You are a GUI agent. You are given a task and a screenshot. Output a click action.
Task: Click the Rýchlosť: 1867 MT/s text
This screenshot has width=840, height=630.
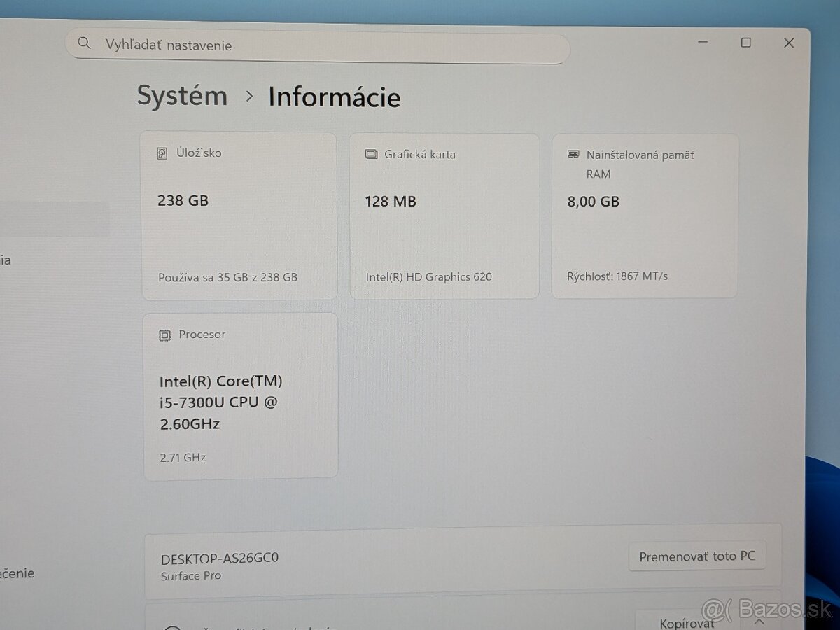pyautogui.click(x=617, y=276)
